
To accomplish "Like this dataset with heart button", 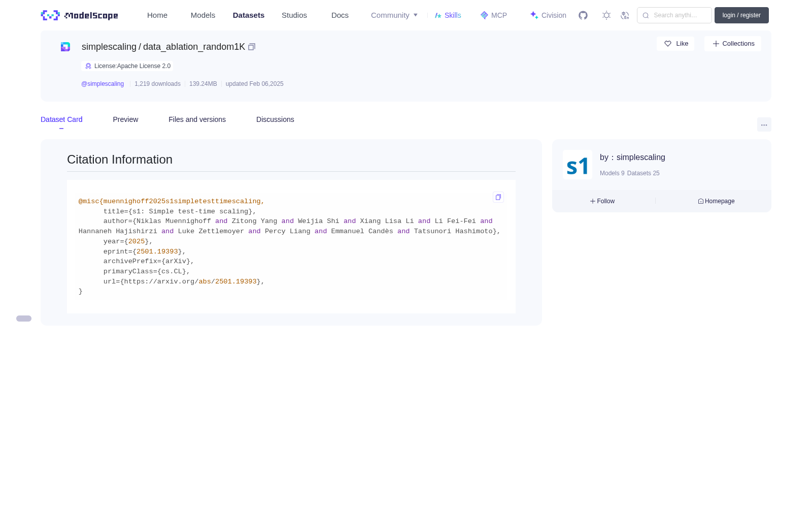I will (675, 44).
